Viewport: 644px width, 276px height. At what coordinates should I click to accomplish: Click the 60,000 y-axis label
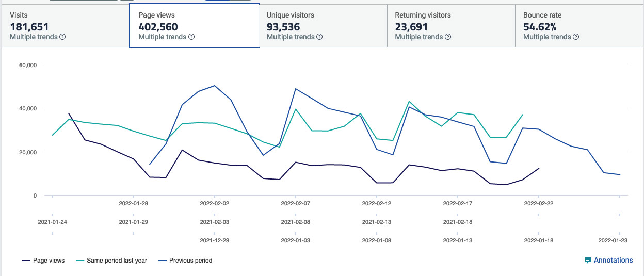click(28, 65)
